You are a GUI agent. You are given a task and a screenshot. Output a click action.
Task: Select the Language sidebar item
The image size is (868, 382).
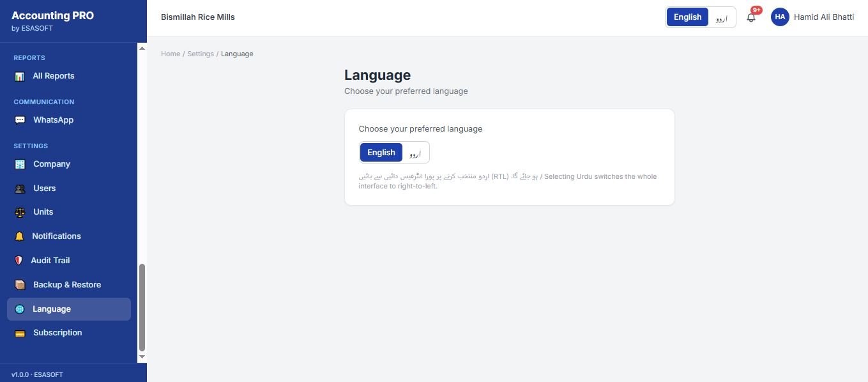[69, 309]
